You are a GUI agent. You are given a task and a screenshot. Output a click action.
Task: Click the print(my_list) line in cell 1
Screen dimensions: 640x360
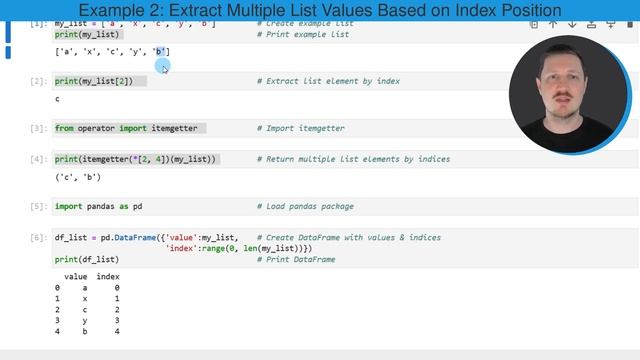click(87, 35)
